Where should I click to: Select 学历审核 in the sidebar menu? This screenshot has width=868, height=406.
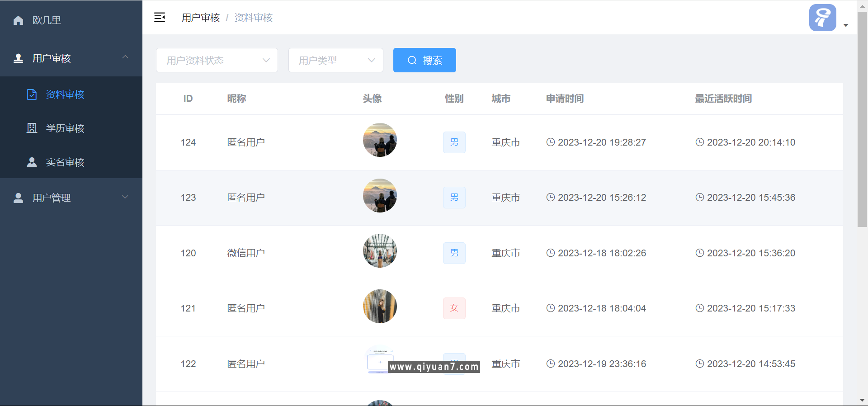point(65,128)
